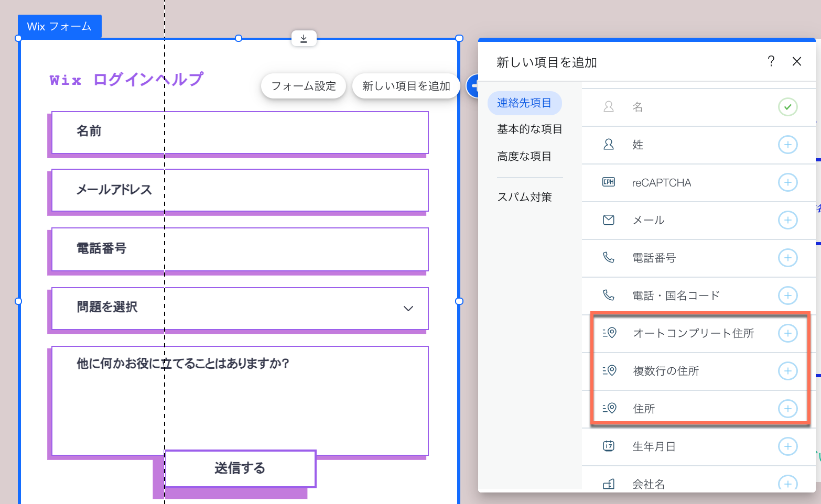The height and width of the screenshot is (504, 821).
Task: Click the オートコンプリート住所 label
Action: tap(693, 333)
